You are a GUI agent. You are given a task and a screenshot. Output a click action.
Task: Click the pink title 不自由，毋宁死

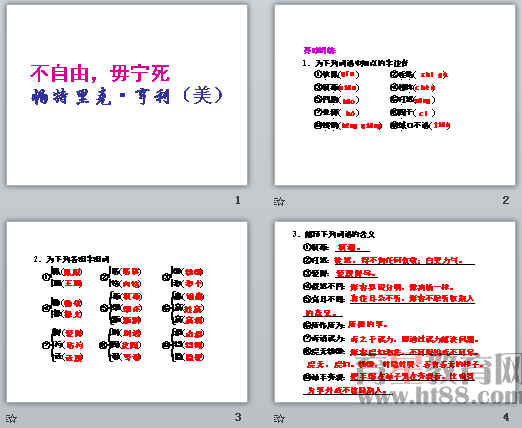(100, 73)
